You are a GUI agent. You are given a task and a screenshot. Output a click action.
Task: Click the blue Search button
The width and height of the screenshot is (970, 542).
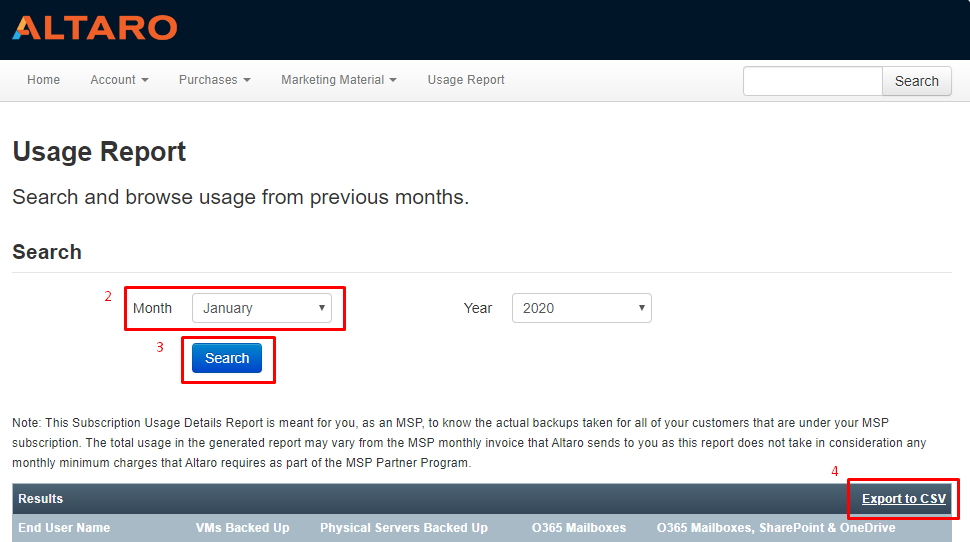[227, 358]
